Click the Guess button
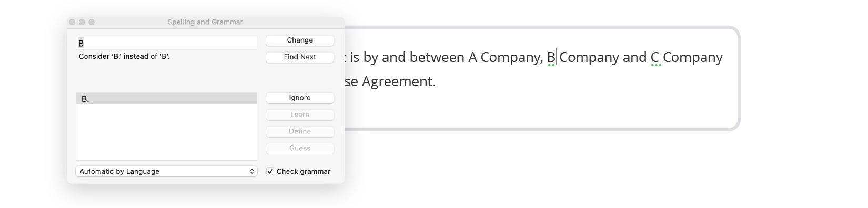The height and width of the screenshot is (208, 868). (x=300, y=149)
